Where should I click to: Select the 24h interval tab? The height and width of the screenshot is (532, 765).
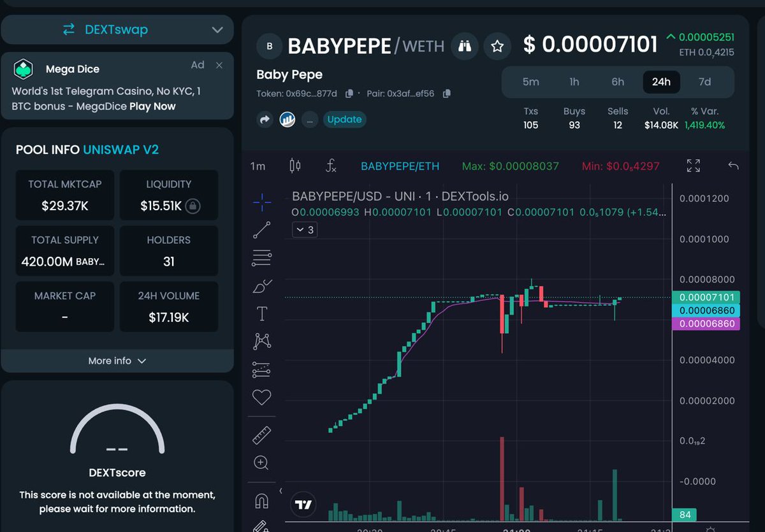click(661, 82)
